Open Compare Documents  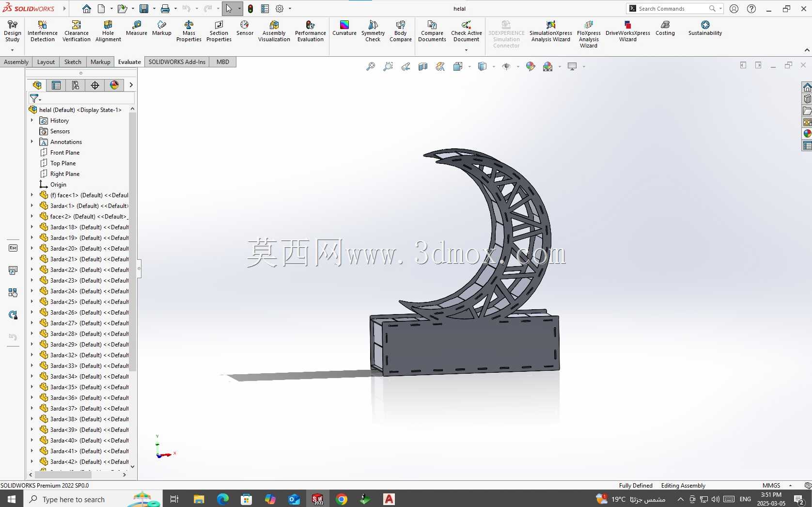tap(432, 31)
